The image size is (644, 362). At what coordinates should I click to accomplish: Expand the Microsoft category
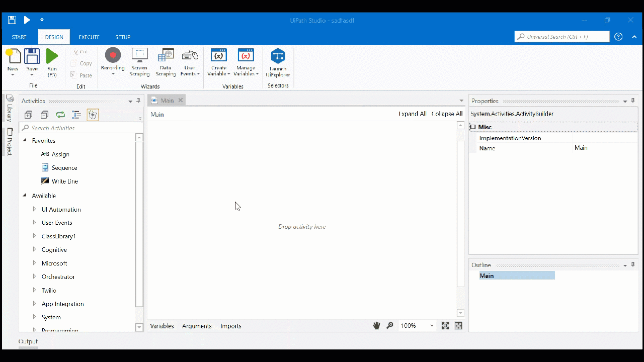[34, 263]
